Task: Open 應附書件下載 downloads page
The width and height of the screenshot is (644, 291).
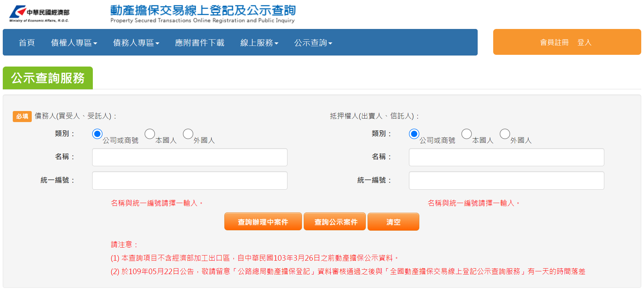Action: tap(199, 43)
